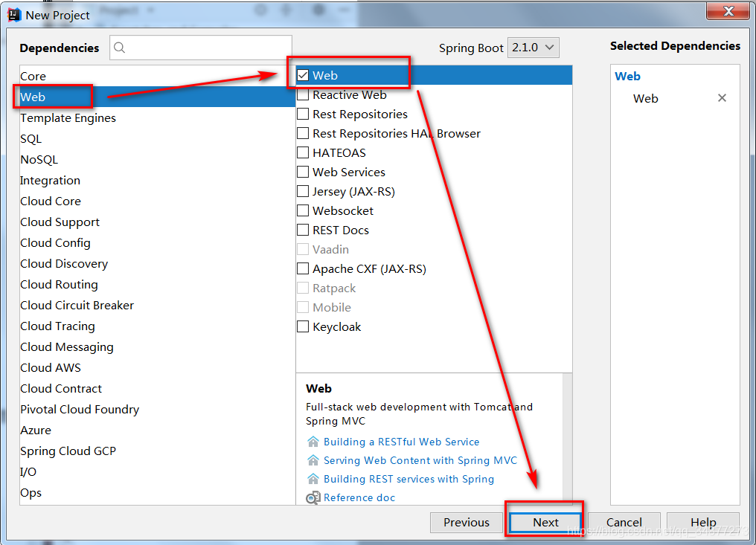Viewport: 756px width, 545px height.
Task: Choose the Cloud Tracing category
Action: point(157,326)
